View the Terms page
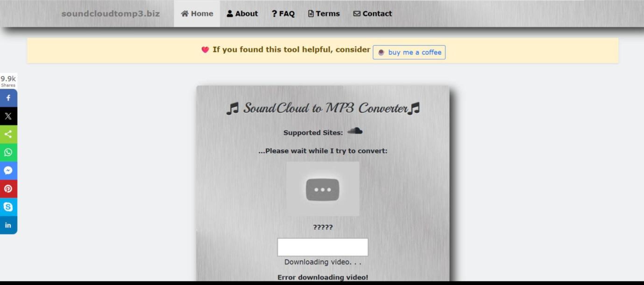The height and width of the screenshot is (285, 644). pos(324,14)
